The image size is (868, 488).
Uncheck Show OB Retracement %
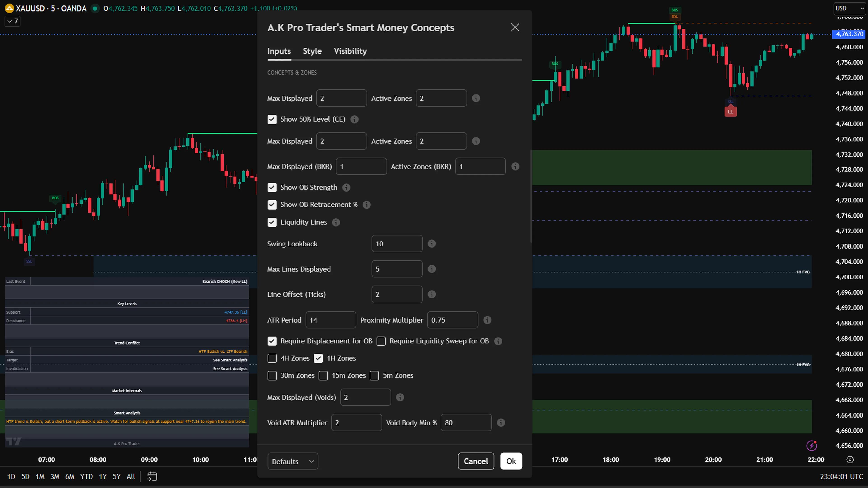point(272,205)
